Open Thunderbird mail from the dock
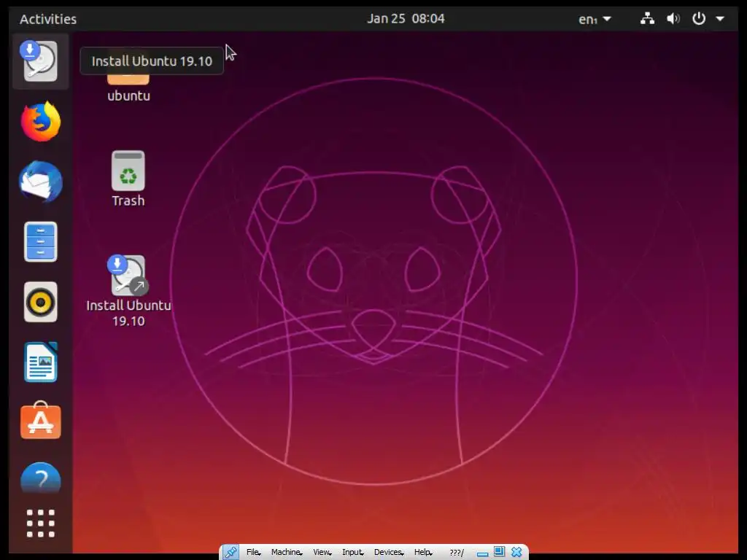The width and height of the screenshot is (747, 560). 41,182
